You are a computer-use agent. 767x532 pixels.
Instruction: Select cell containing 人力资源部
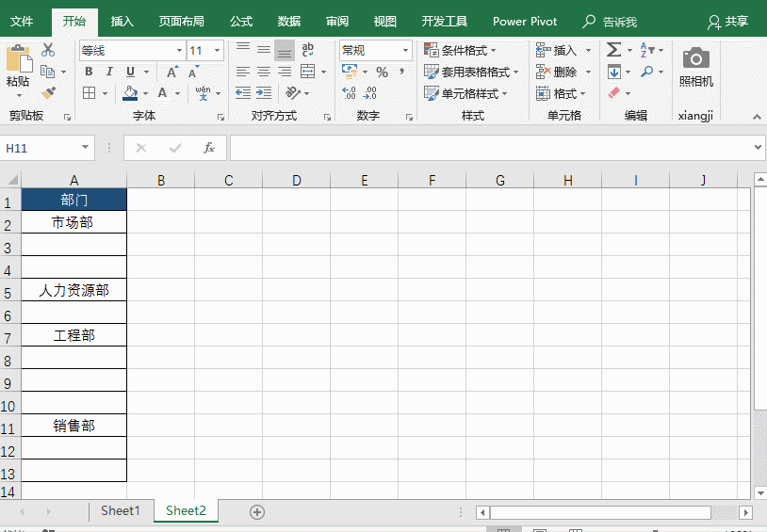pyautogui.click(x=73, y=290)
